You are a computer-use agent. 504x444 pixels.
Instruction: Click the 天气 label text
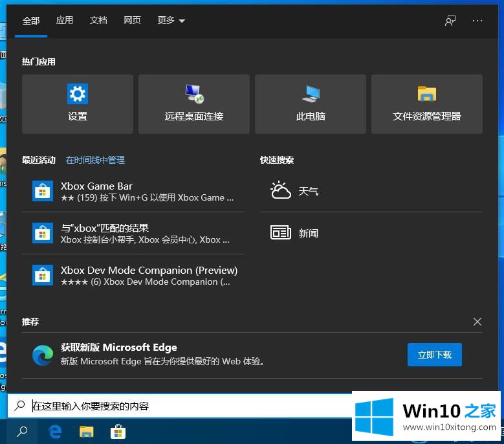point(308,192)
